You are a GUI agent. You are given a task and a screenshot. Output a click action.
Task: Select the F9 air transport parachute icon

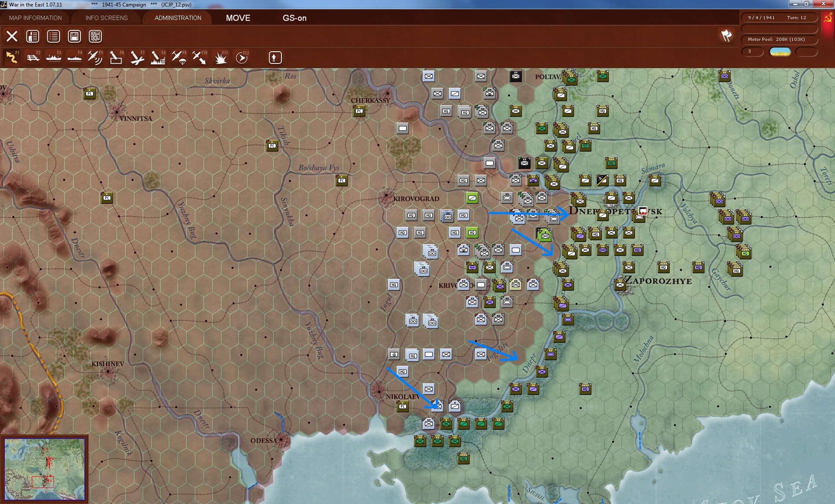(x=179, y=57)
